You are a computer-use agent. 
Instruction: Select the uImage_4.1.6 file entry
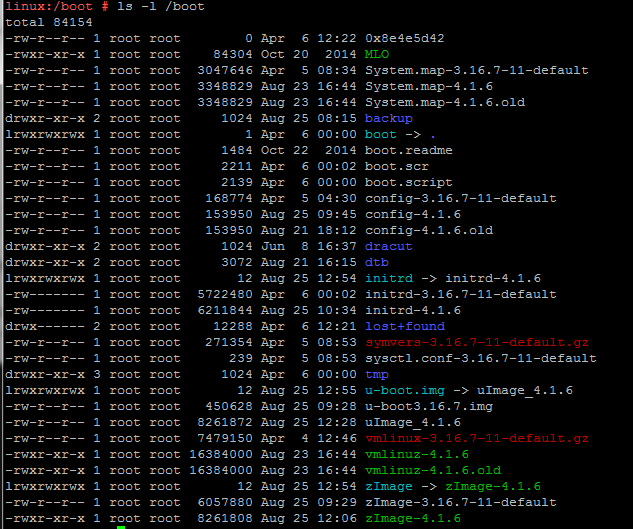tap(413, 422)
